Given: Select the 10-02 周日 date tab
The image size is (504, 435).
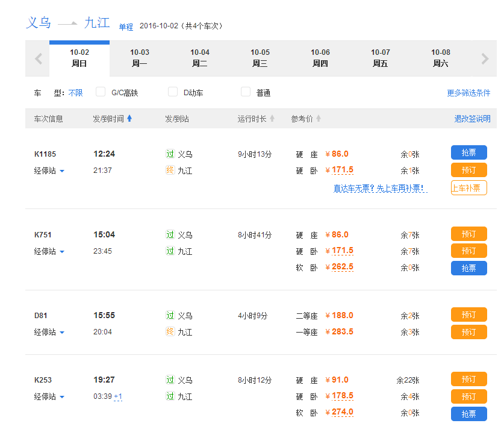Looking at the screenshot, I should tap(79, 58).
